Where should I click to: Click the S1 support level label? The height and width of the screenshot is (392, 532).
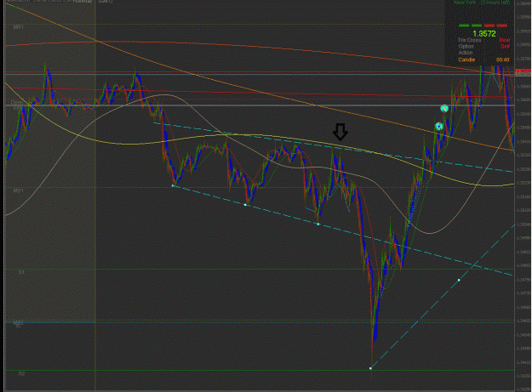tap(21, 272)
